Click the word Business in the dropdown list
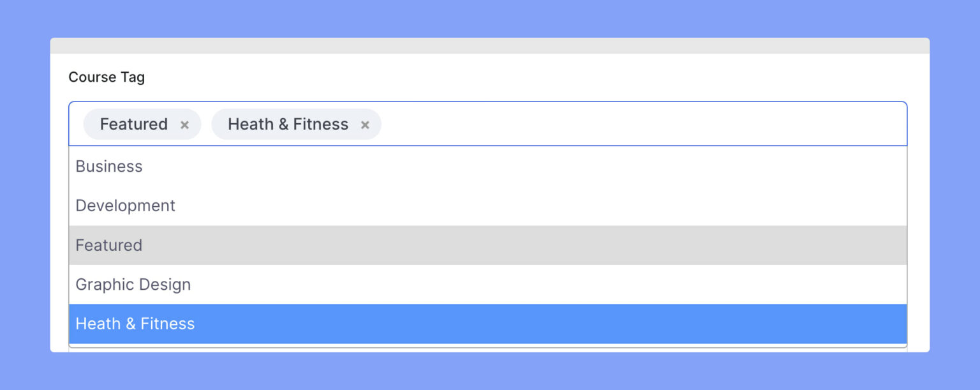The width and height of the screenshot is (980, 390). pyautogui.click(x=109, y=167)
